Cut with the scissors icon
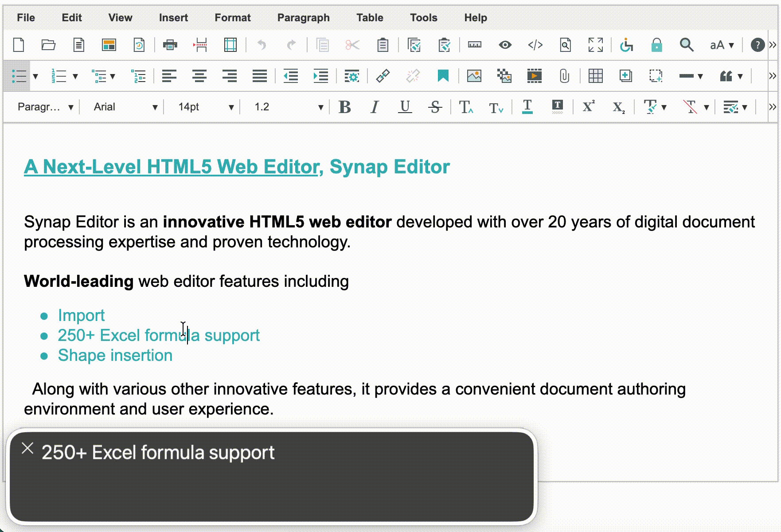This screenshot has width=781, height=532. point(352,45)
